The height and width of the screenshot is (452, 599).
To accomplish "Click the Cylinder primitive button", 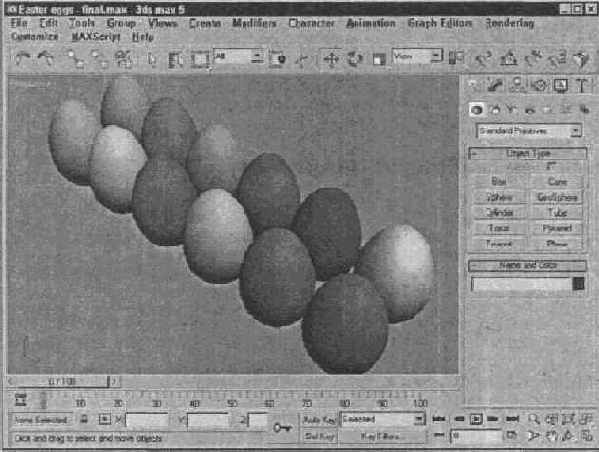I will [499, 212].
